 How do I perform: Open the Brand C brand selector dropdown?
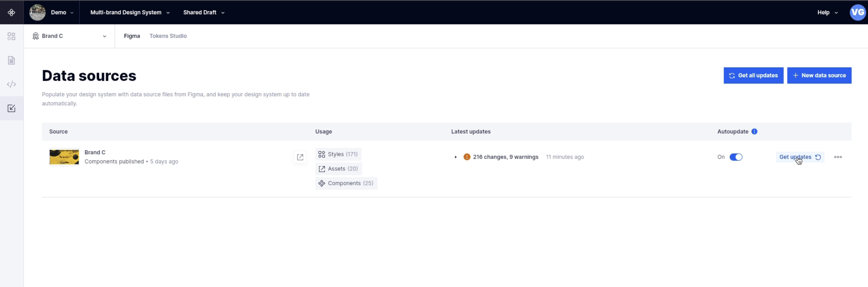[x=69, y=36]
